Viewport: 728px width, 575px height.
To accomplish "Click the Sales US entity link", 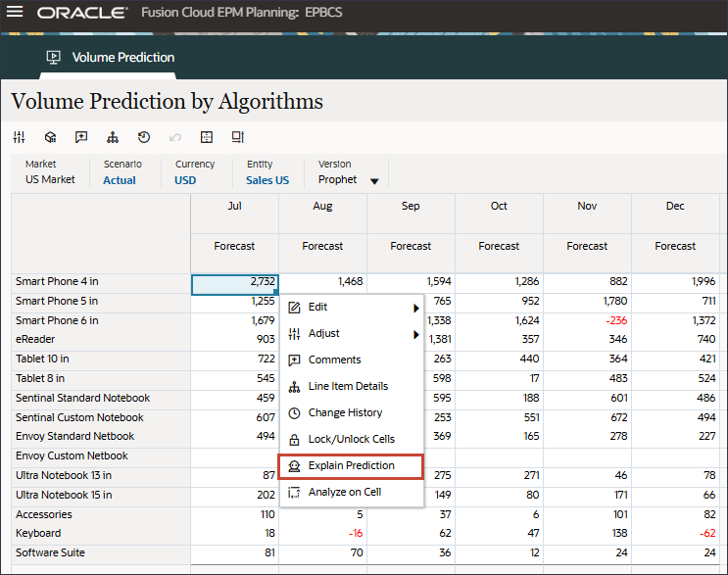I will (267, 180).
